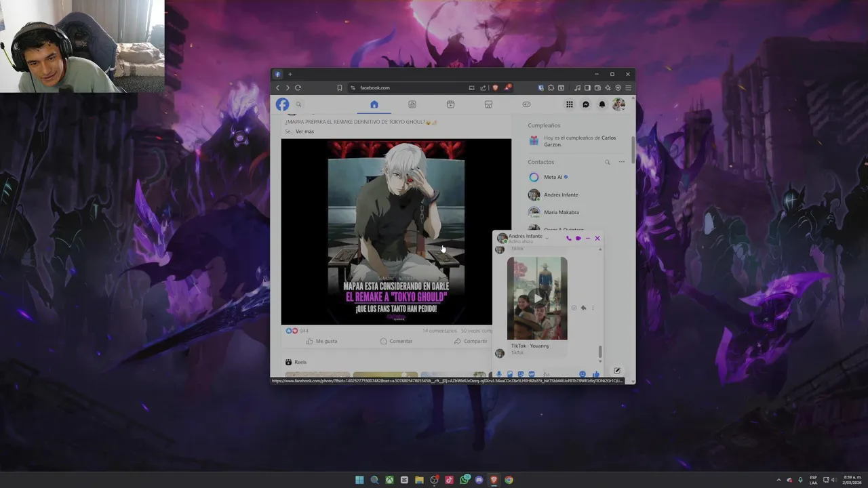Bookmark this page icon
This screenshot has height=488, width=868.
pyautogui.click(x=340, y=87)
